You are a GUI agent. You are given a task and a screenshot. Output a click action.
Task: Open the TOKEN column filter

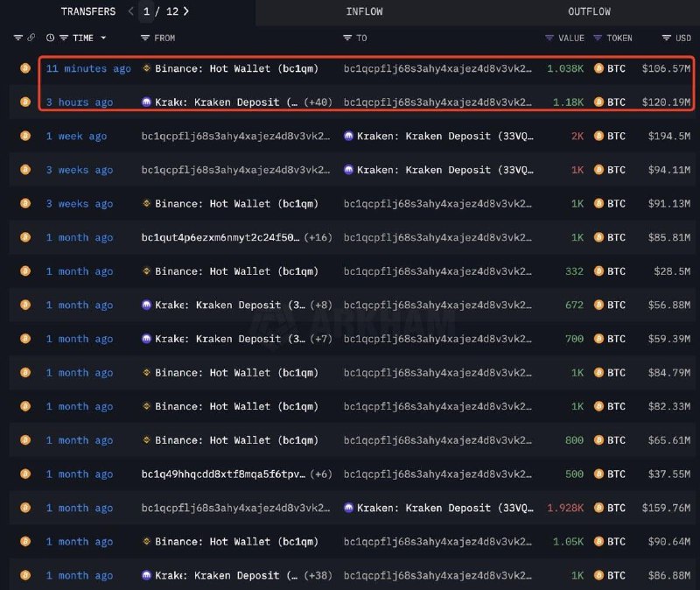[598, 38]
